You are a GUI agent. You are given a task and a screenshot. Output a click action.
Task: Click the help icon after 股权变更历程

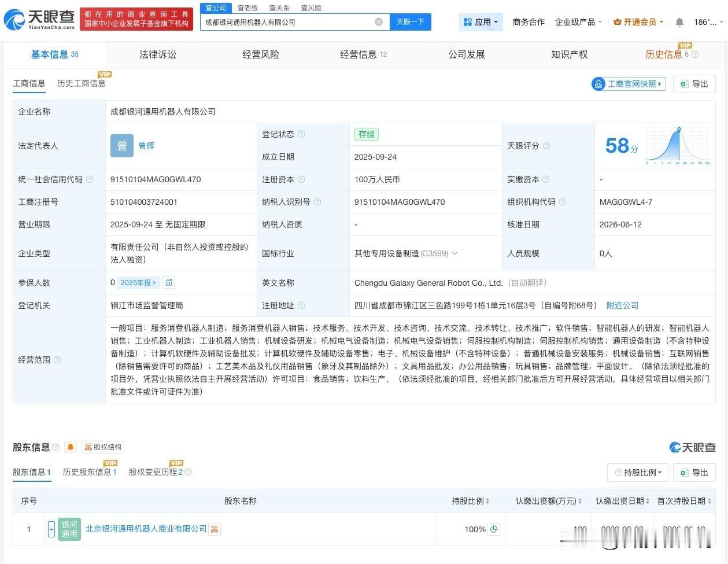coord(189,473)
